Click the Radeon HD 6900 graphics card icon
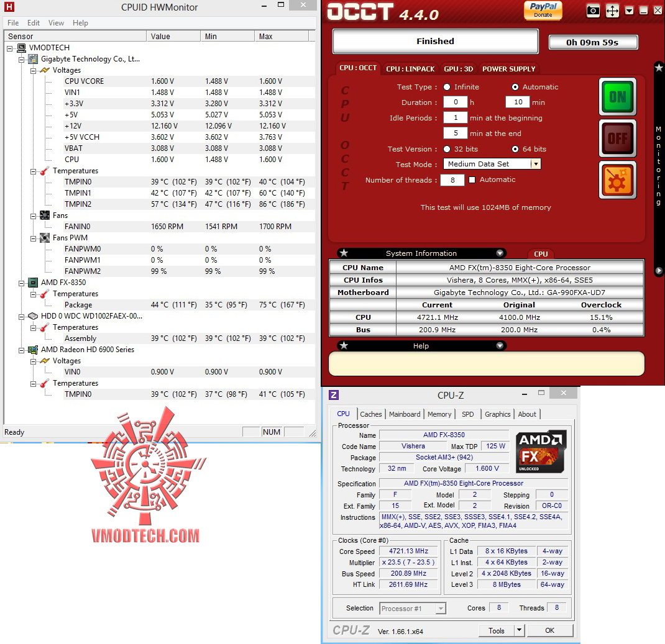Image resolution: width=665 pixels, height=644 pixels. click(33, 350)
